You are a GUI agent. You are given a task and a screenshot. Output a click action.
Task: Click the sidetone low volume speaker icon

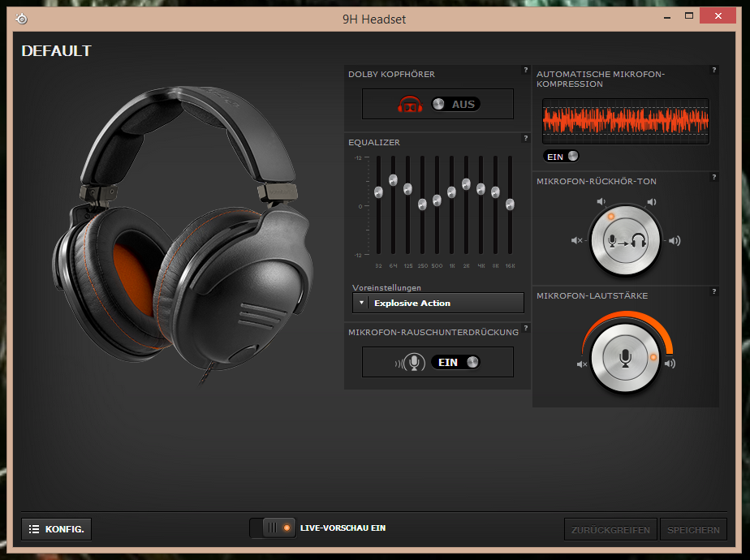601,201
